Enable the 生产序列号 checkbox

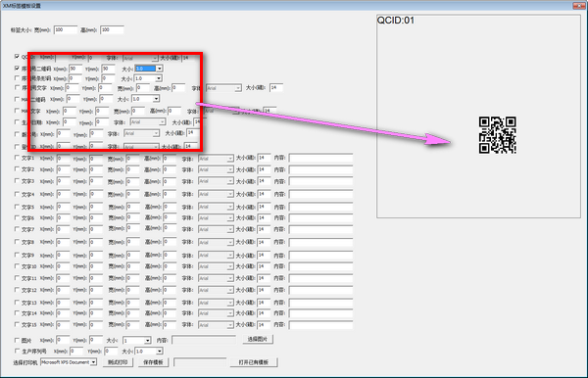[17, 351]
